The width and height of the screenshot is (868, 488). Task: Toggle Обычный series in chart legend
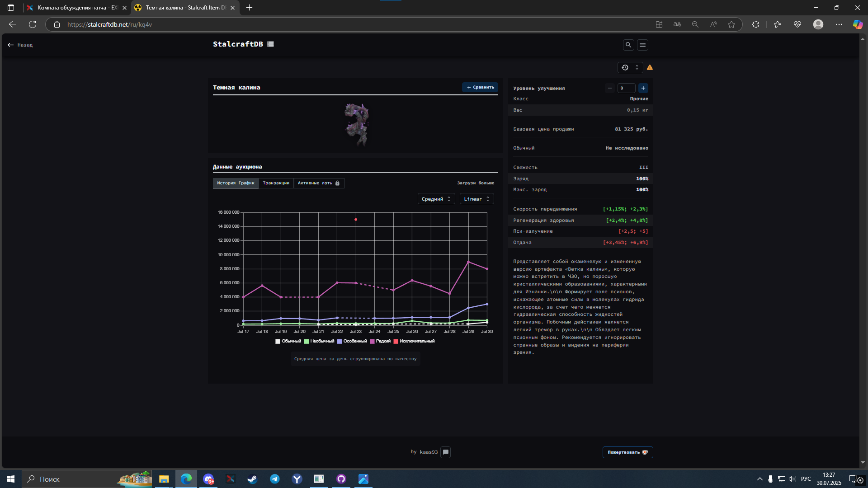coord(288,341)
